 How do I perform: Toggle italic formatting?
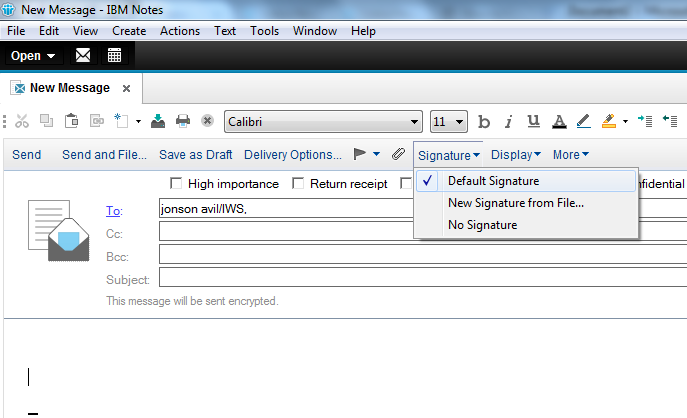pyautogui.click(x=508, y=121)
